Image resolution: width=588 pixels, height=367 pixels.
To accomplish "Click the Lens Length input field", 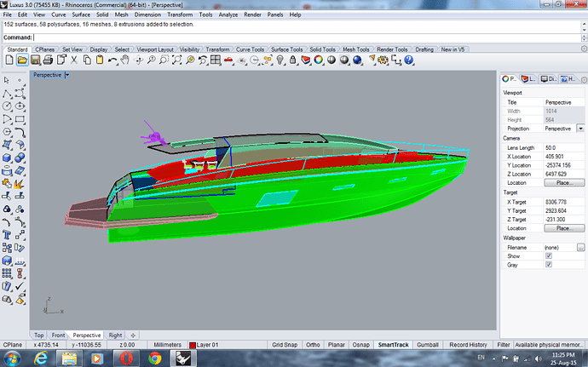I will (x=563, y=147).
